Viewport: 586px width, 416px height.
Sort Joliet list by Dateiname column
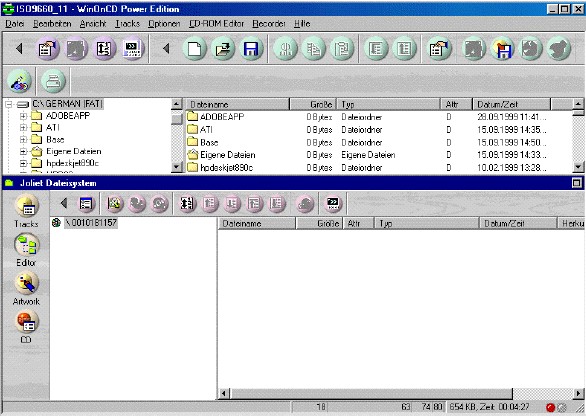click(257, 224)
